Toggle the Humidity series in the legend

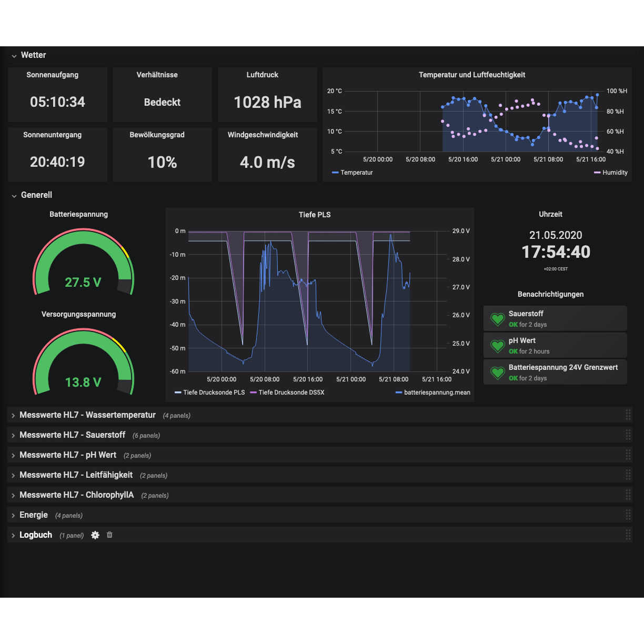(x=615, y=173)
